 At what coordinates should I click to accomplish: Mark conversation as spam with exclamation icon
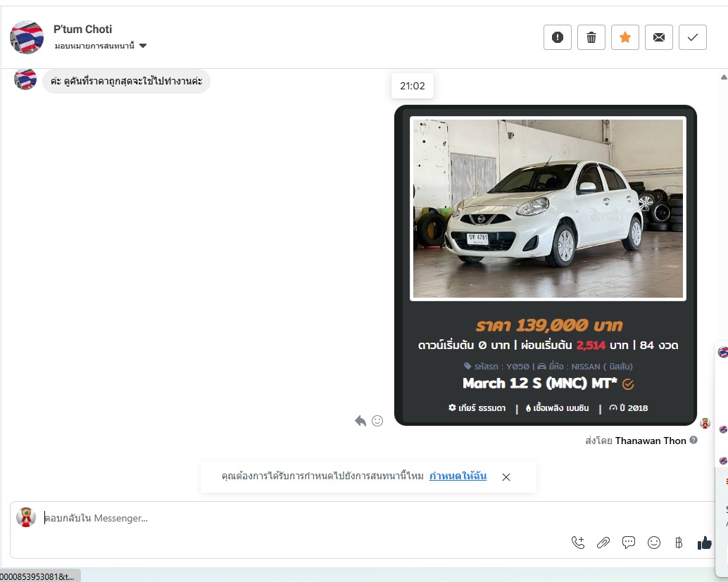click(557, 37)
